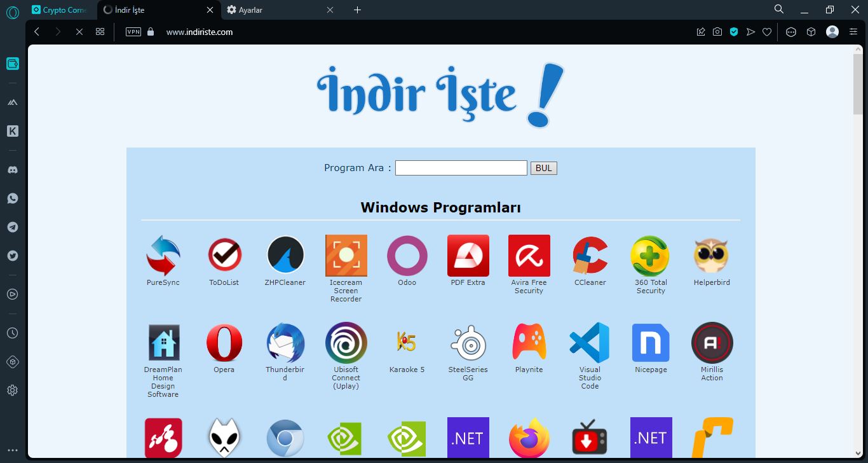The image size is (868, 463).
Task: Open the Playnite gamepad icon
Action: [x=529, y=342]
